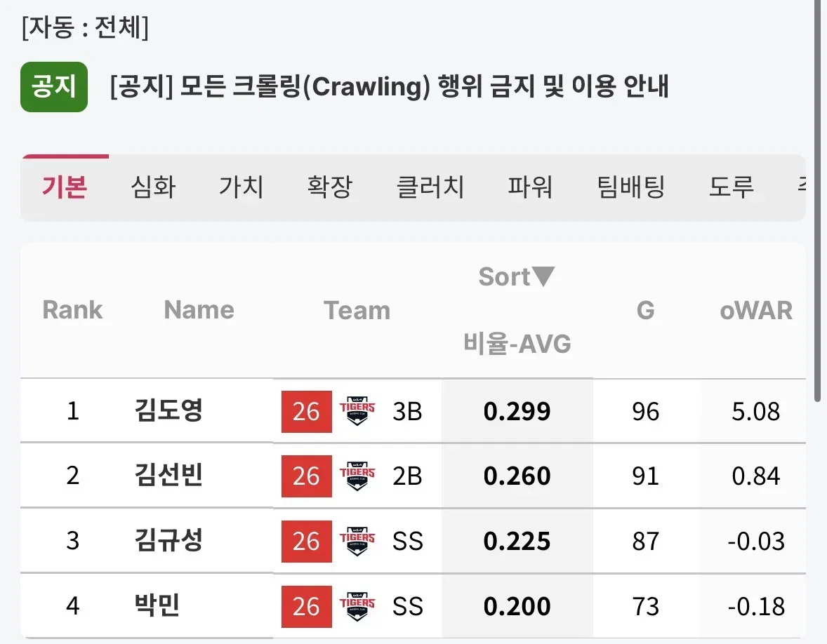Click the Tigers logo in 김규성 row
Viewport: 827px width, 644px height.
tap(357, 542)
